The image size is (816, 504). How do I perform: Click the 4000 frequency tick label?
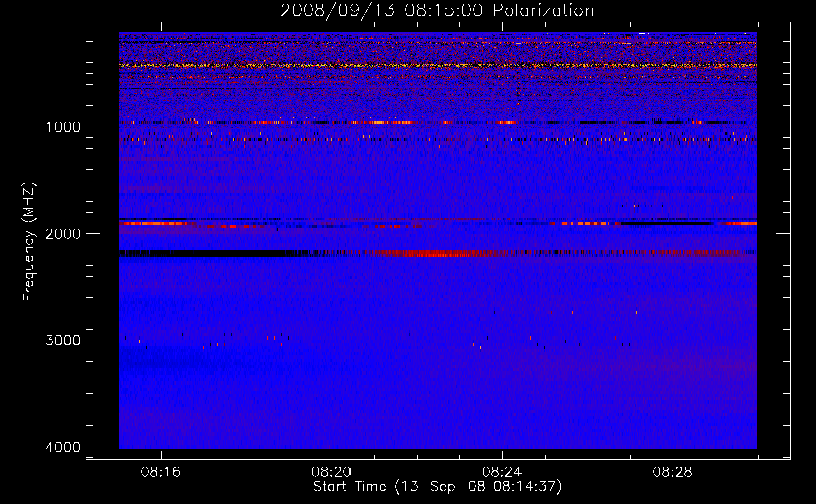[63, 447]
